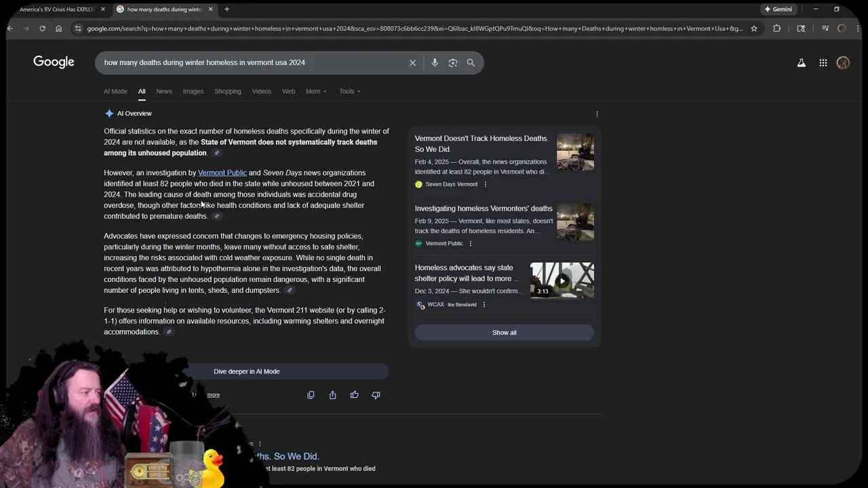Open 'Homeless advocates say state shelter policy' article

pyautogui.click(x=468, y=273)
